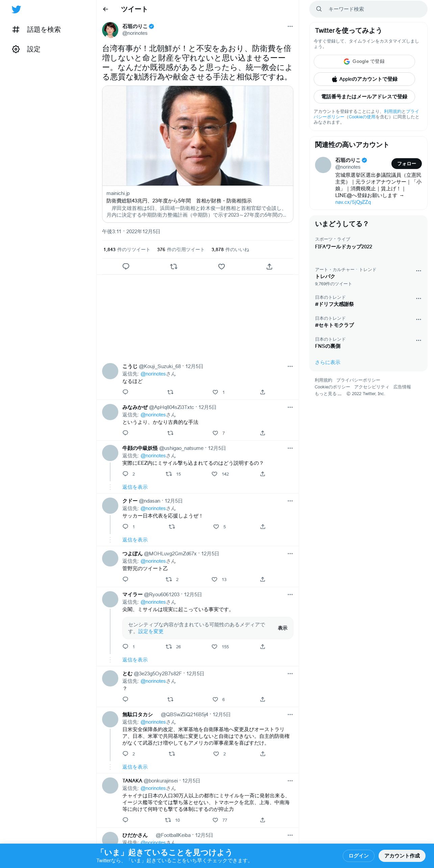
Task: Click the Twitter bird logo
Action: click(x=16, y=9)
